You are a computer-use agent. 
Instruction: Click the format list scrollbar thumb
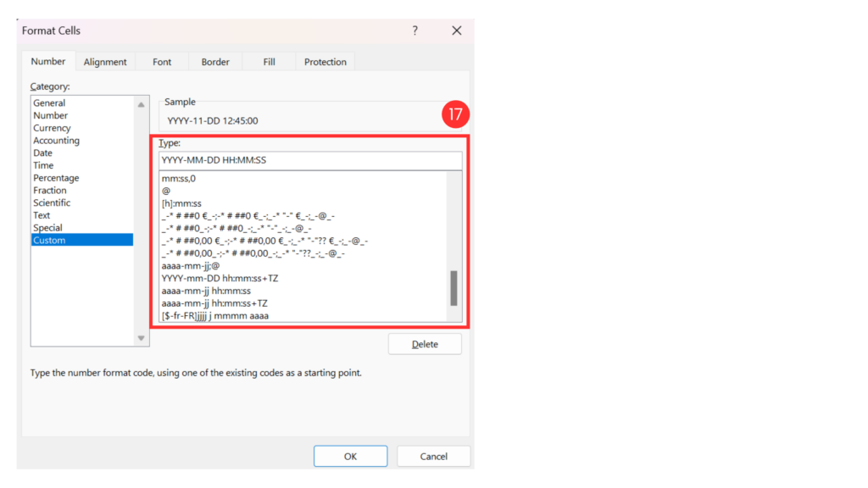pyautogui.click(x=454, y=288)
